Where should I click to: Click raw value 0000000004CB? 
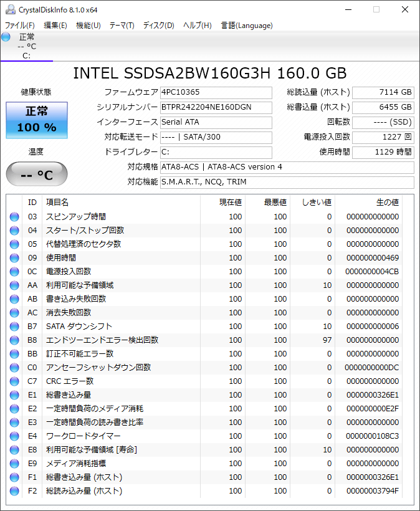372,272
